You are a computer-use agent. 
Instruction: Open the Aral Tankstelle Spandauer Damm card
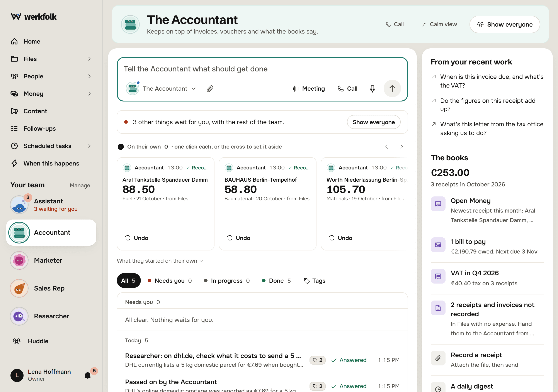click(165, 204)
